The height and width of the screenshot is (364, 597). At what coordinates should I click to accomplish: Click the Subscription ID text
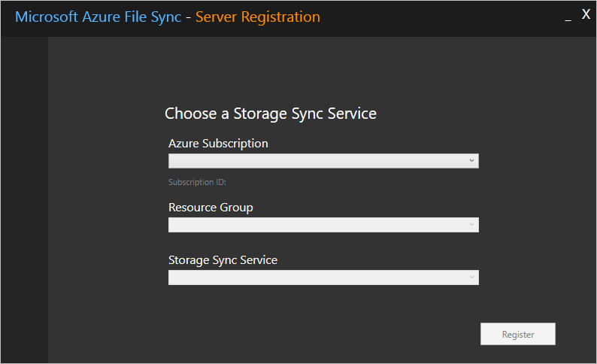point(198,182)
